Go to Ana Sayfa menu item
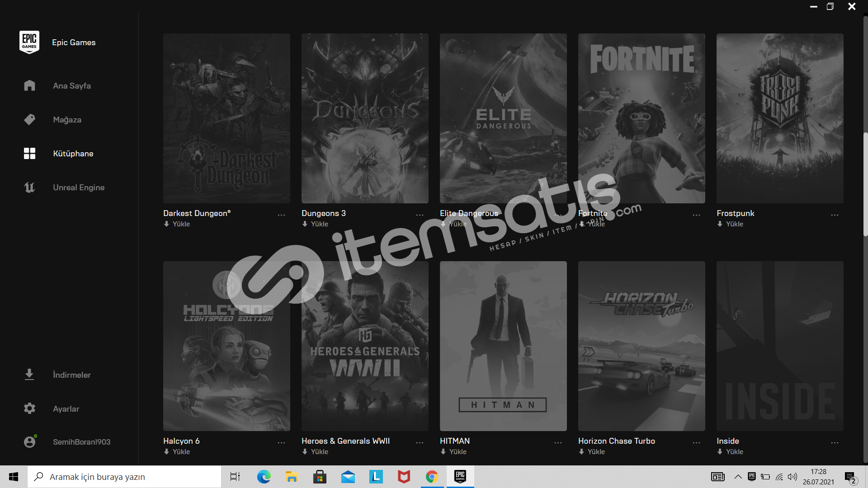The image size is (868, 488). (72, 85)
